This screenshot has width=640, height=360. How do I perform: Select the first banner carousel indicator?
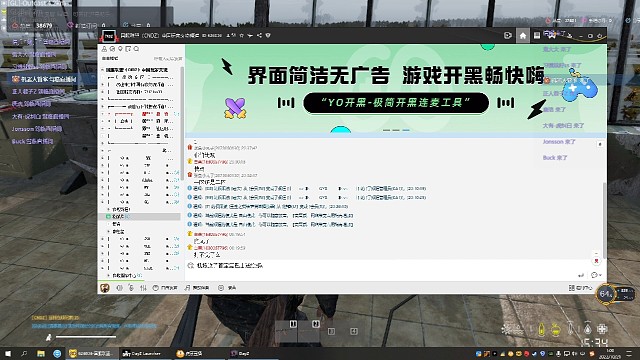pyautogui.click(x=386, y=130)
